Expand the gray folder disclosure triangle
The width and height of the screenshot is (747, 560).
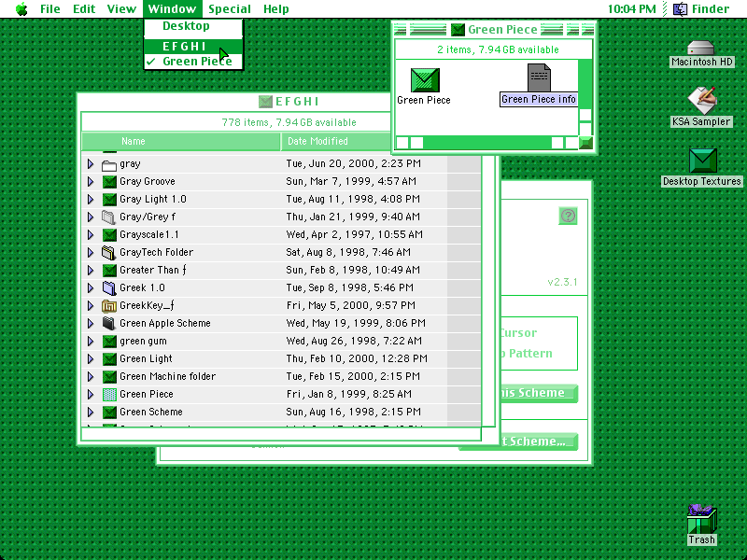point(91,164)
